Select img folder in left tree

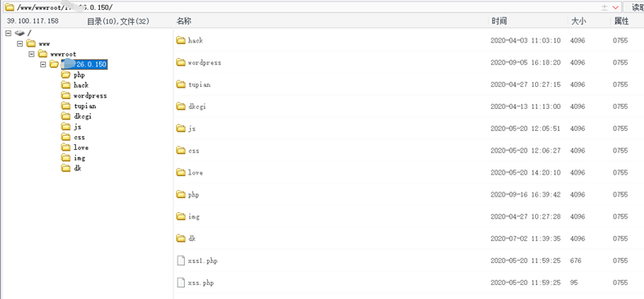pyautogui.click(x=79, y=158)
